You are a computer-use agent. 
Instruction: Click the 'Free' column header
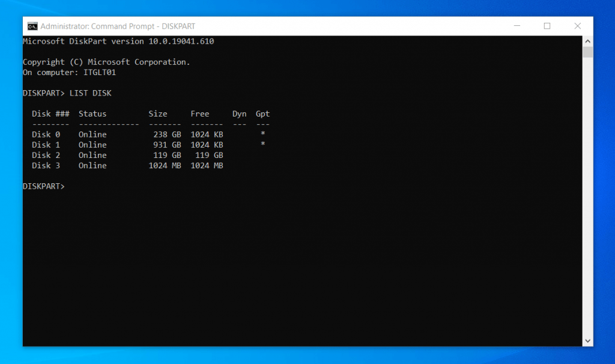(x=200, y=114)
